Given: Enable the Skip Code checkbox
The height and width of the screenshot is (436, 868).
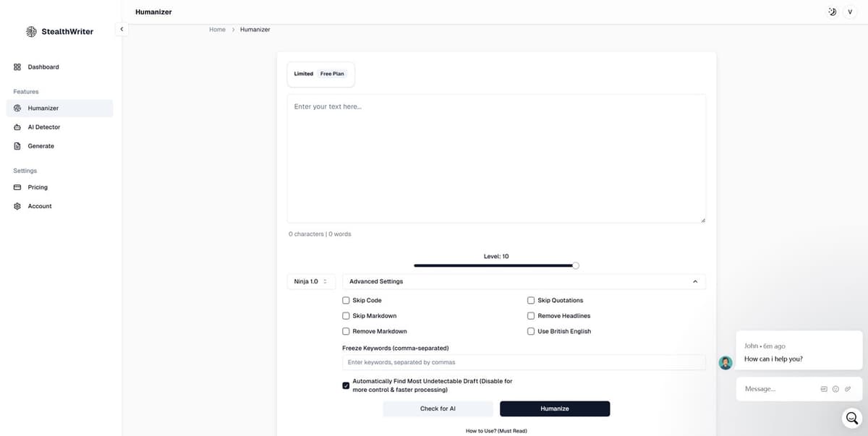Looking at the screenshot, I should tap(346, 300).
